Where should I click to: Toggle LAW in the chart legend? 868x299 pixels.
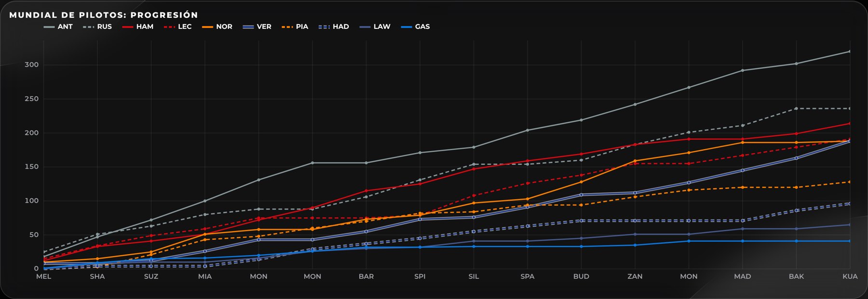(x=375, y=27)
